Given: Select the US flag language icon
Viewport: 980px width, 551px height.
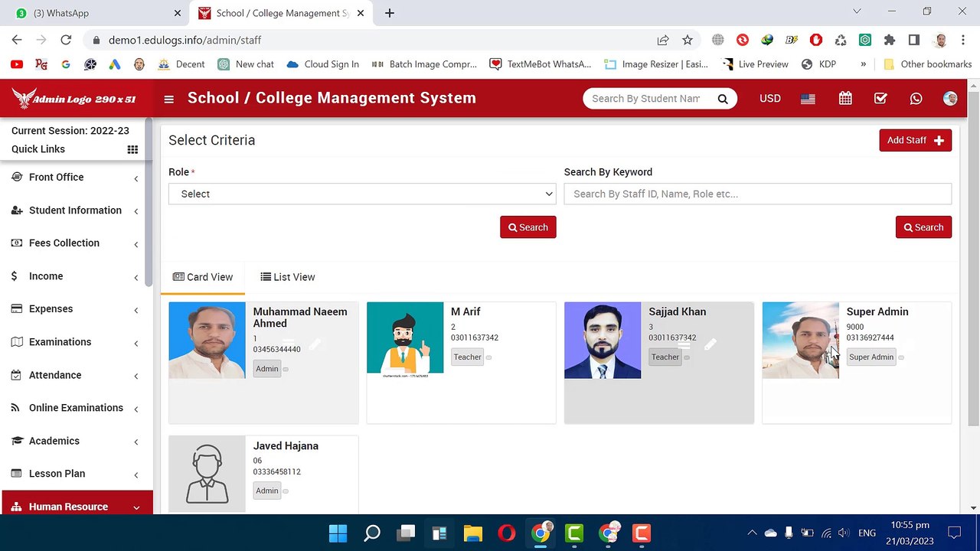Looking at the screenshot, I should [x=808, y=99].
